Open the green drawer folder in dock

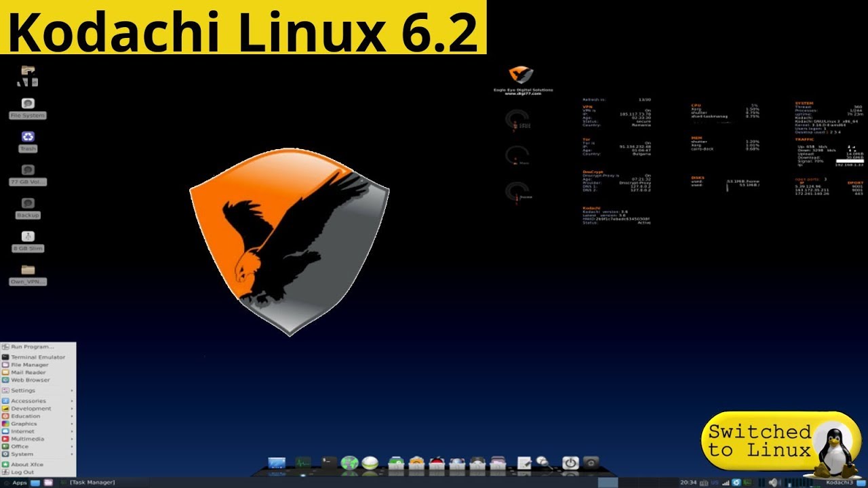[x=396, y=464]
